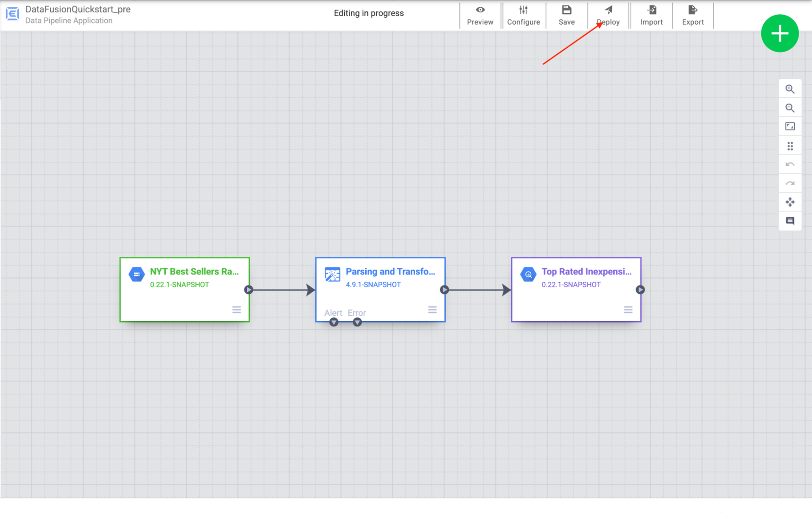The height and width of the screenshot is (513, 812).
Task: Fit pipeline to screen
Action: coord(790,127)
